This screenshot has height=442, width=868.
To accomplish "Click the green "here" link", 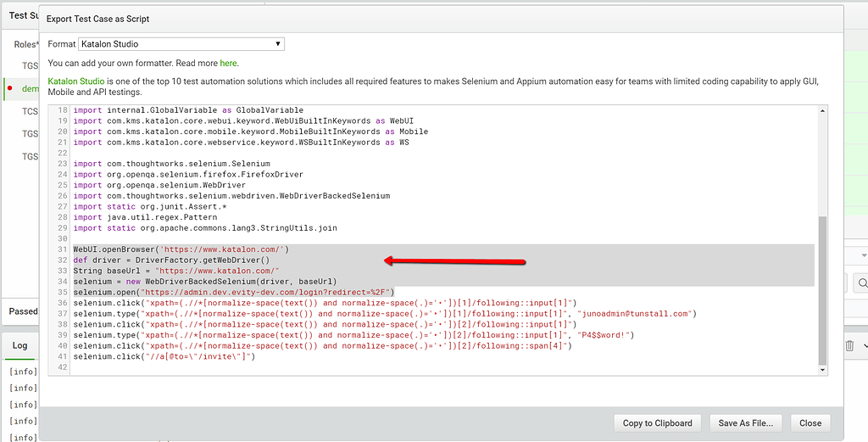I will [x=229, y=63].
